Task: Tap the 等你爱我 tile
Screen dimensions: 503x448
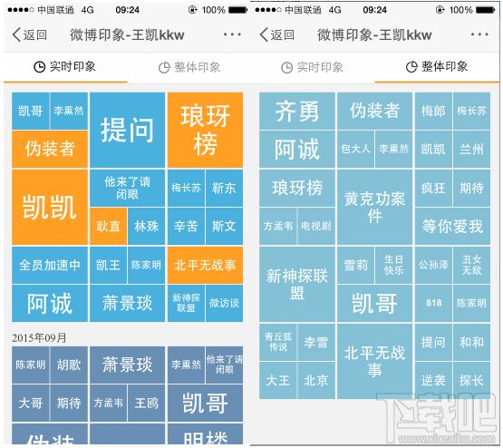Action: click(452, 226)
